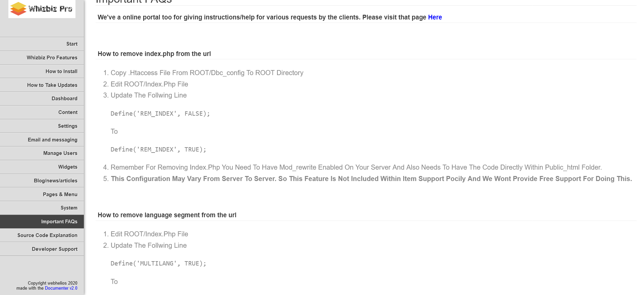Click the active Important FAQs item
Viewport: 644px width, 295px height.
coord(42,222)
